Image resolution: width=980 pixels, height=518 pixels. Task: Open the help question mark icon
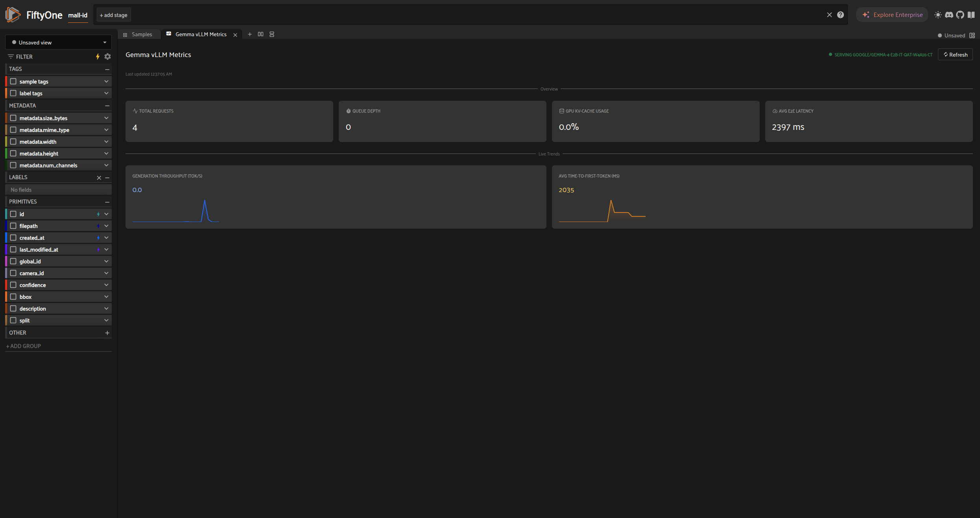point(840,15)
